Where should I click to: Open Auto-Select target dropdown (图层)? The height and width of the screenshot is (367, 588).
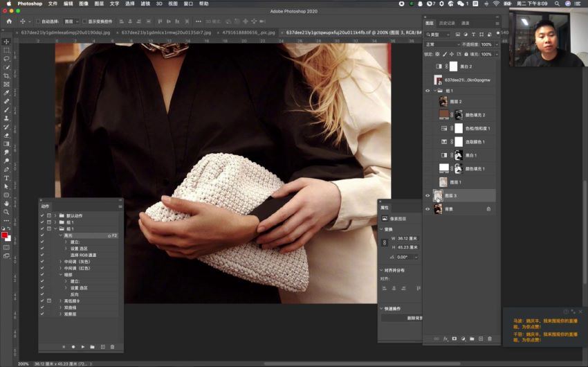(71, 21)
